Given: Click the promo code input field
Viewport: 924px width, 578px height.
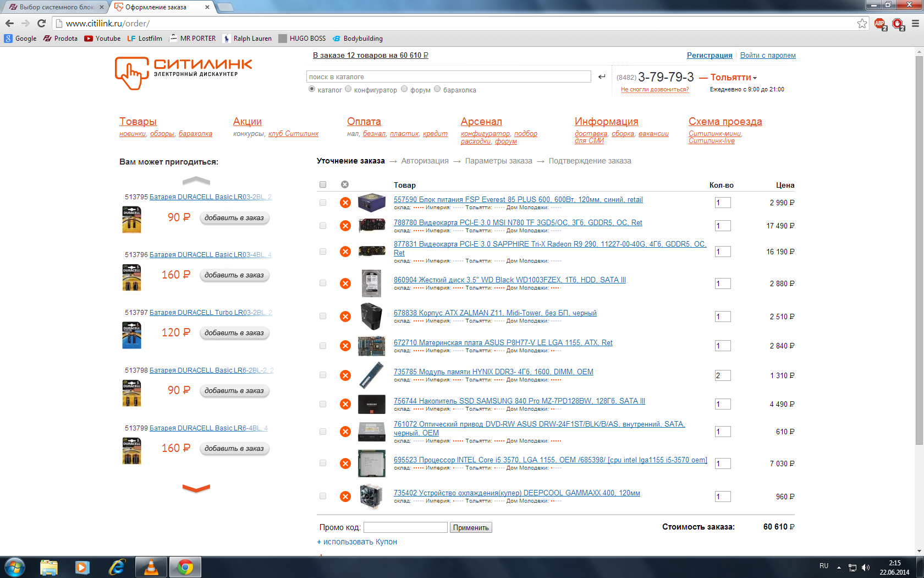Looking at the screenshot, I should [x=406, y=527].
